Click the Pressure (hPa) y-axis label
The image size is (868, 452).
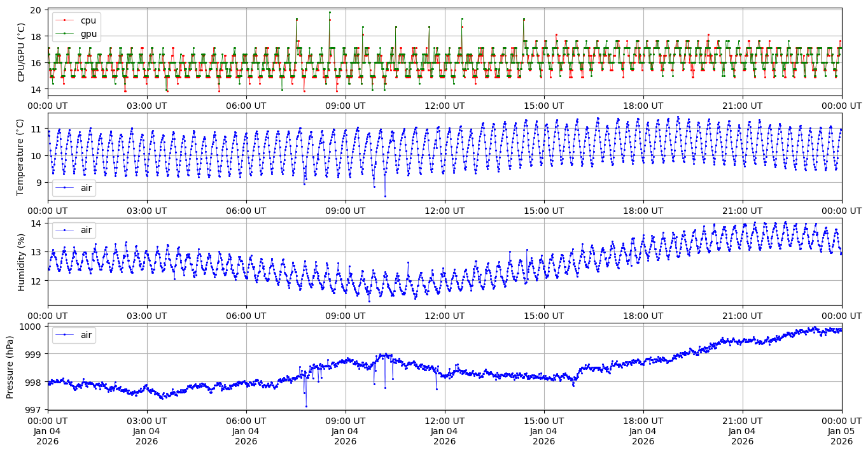click(10, 367)
